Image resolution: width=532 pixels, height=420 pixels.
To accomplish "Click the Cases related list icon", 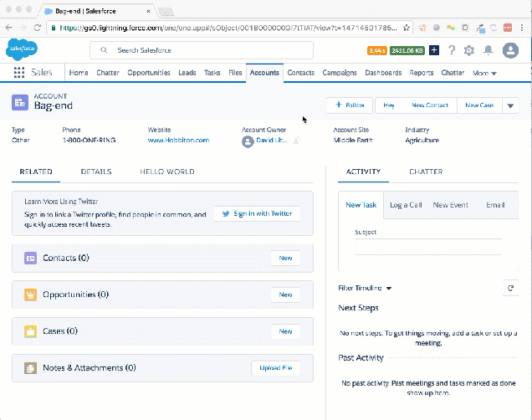I will pyautogui.click(x=30, y=331).
